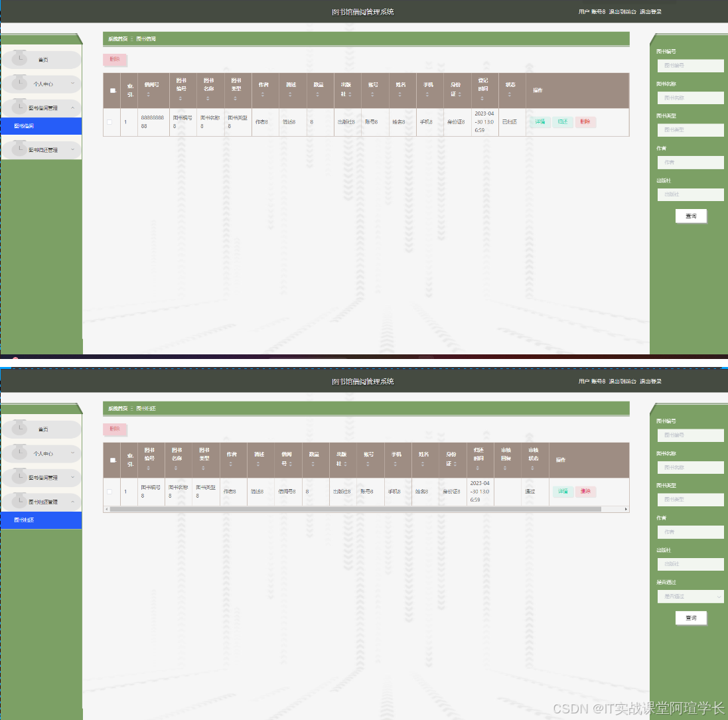Viewport: 728px width, 720px height.
Task: Click right scroll arrow under 图书归还 table
Action: pos(626,509)
